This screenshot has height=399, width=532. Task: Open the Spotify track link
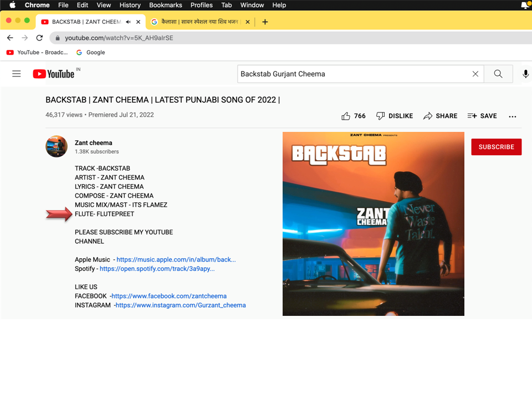point(157,269)
